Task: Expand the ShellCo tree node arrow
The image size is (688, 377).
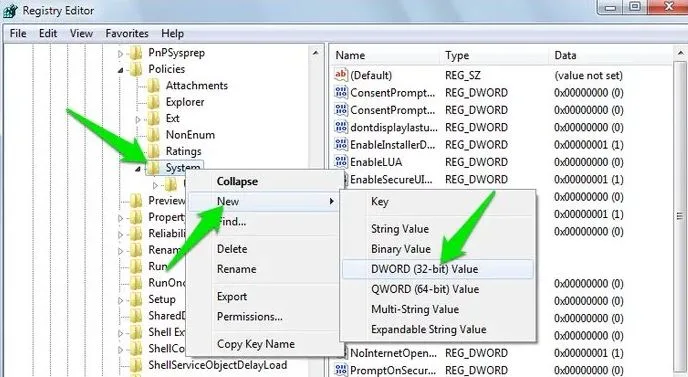Action: point(121,350)
